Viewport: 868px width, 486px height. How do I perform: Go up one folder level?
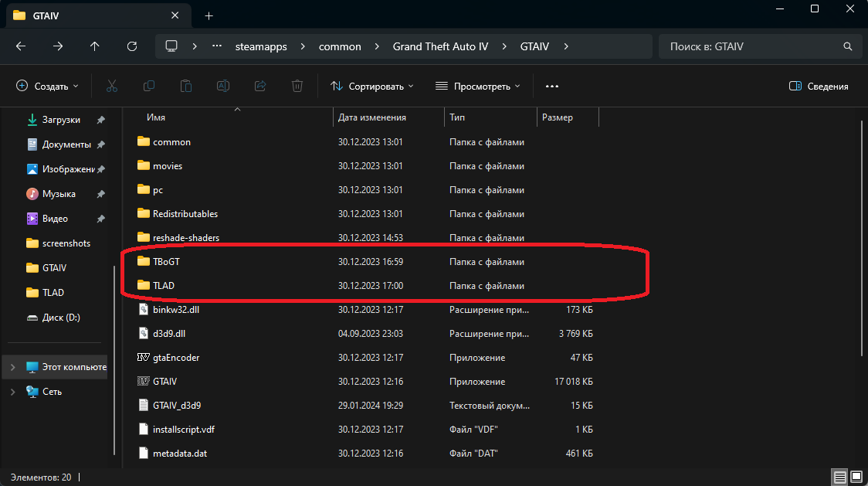point(95,46)
